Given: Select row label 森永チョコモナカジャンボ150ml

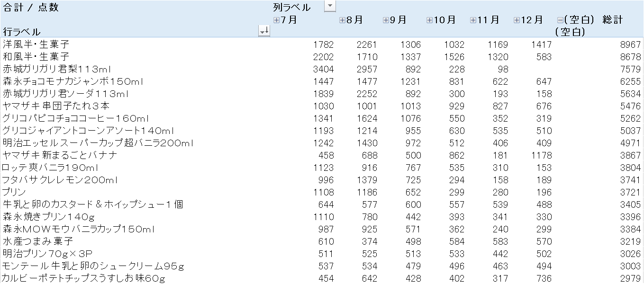Looking at the screenshot, I should tap(73, 81).
